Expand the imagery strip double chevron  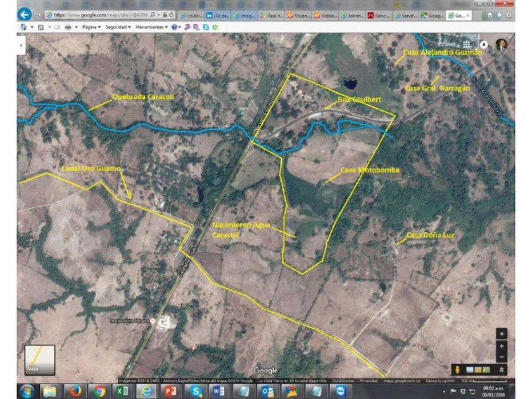[502, 370]
